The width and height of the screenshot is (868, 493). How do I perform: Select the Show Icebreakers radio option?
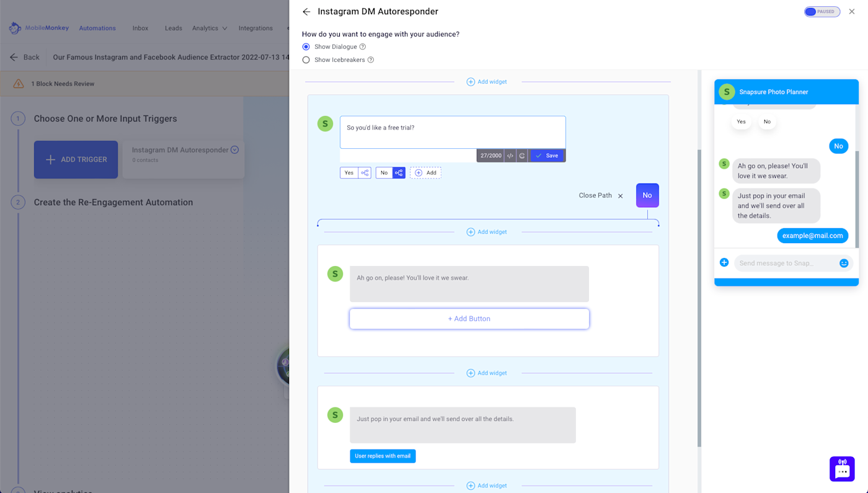(306, 60)
